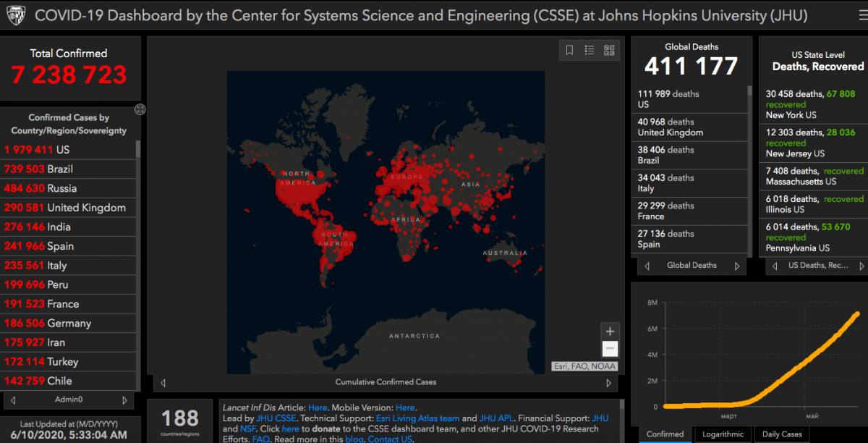Follow the JHU CSSE link

coord(276,418)
